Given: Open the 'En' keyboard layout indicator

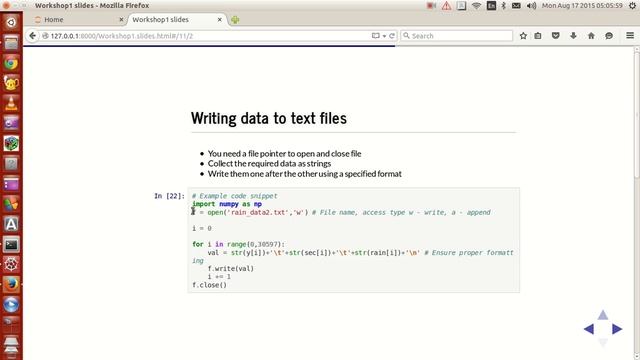Looking at the screenshot, I should 491,6.
